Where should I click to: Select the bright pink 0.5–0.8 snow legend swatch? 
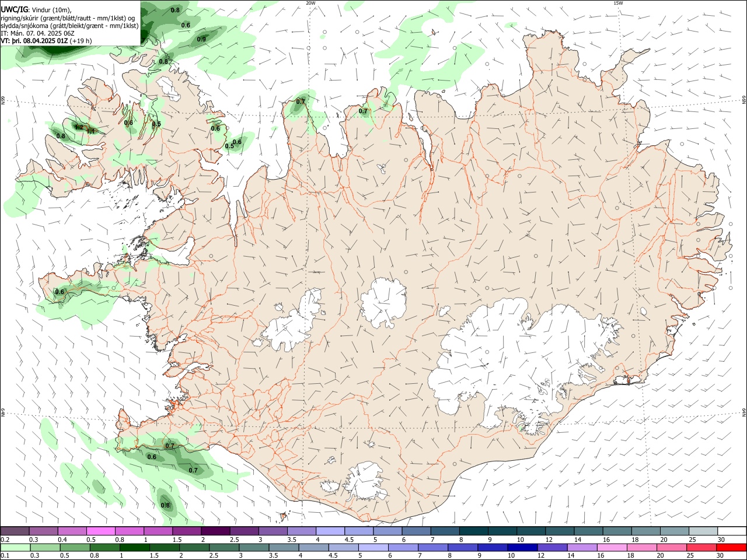[x=100, y=531]
